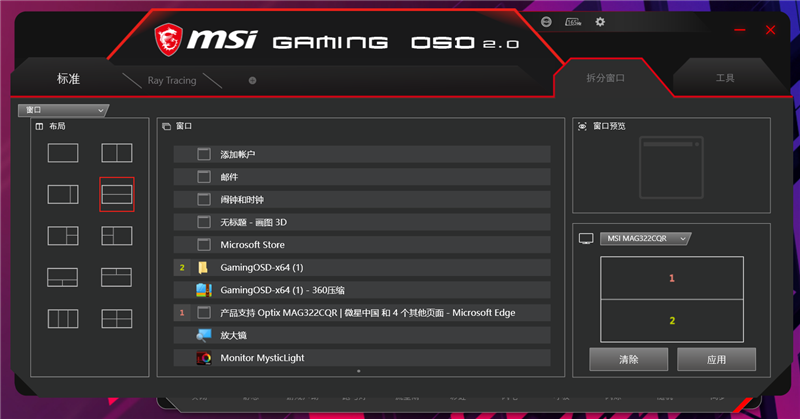Click the round icon left of refresh rate
The image size is (800, 419).
pyautogui.click(x=546, y=21)
